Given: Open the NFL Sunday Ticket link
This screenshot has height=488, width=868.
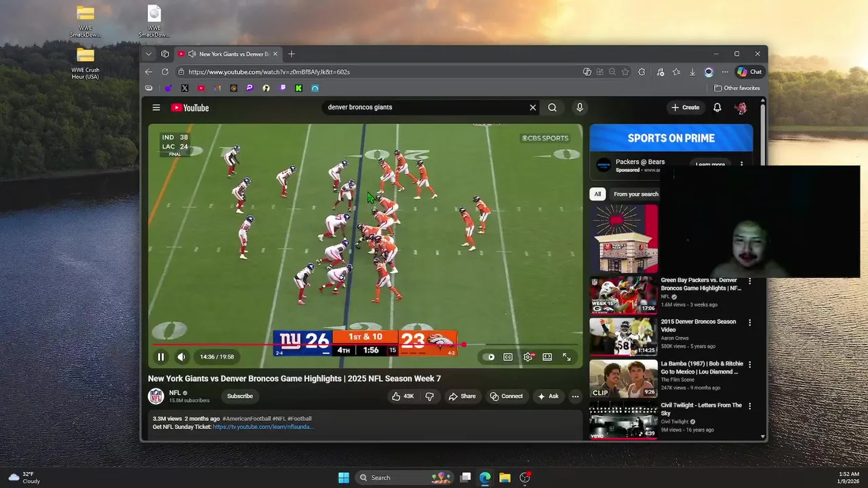Looking at the screenshot, I should [263, 427].
